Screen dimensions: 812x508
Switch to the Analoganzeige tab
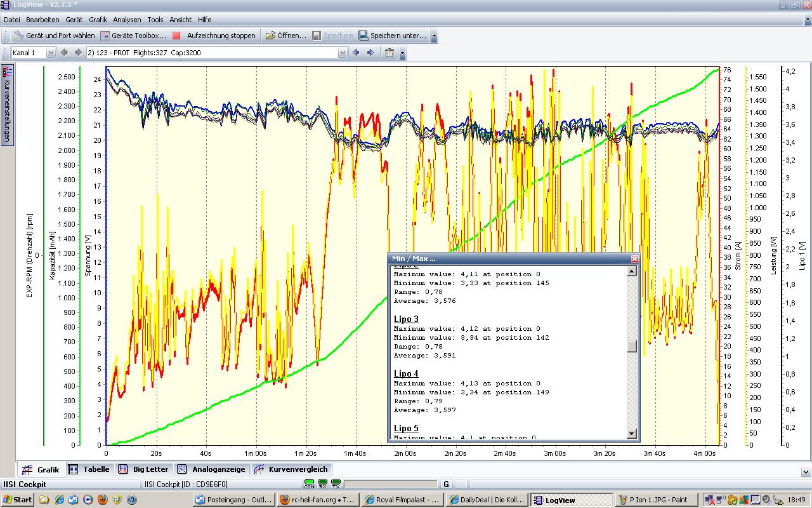click(211, 469)
